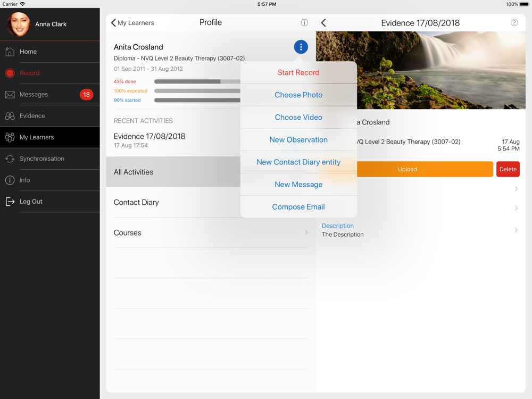Go back using Evidence panel arrow
This screenshot has width=532, height=399.
323,23
